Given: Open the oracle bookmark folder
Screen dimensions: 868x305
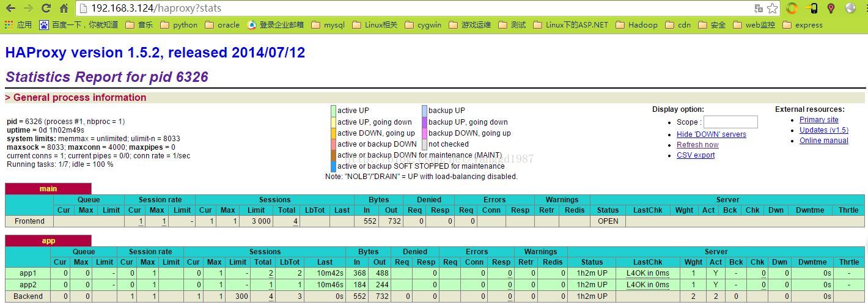Looking at the screenshot, I should [x=223, y=25].
